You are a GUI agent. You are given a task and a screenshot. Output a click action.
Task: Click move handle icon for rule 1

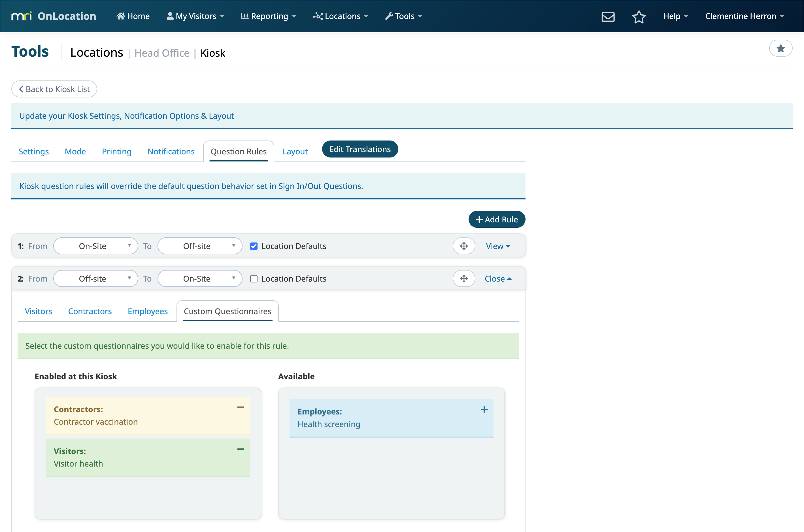click(x=464, y=246)
